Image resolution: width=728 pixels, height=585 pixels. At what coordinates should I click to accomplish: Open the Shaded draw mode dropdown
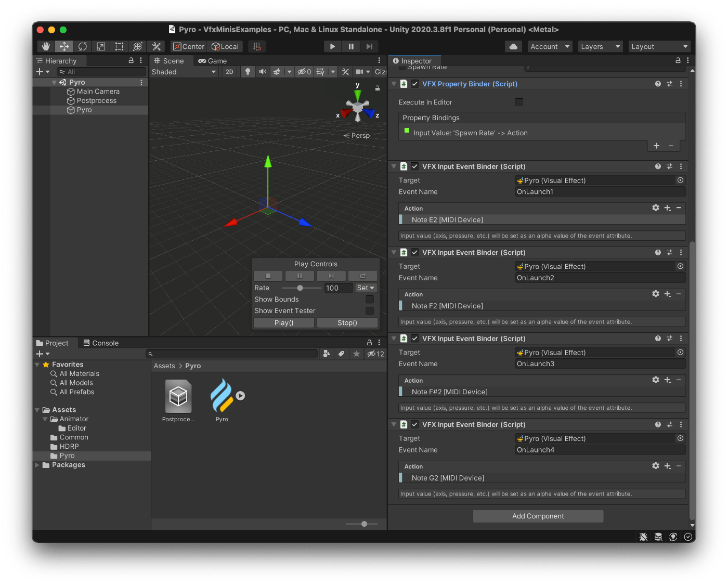tap(184, 72)
